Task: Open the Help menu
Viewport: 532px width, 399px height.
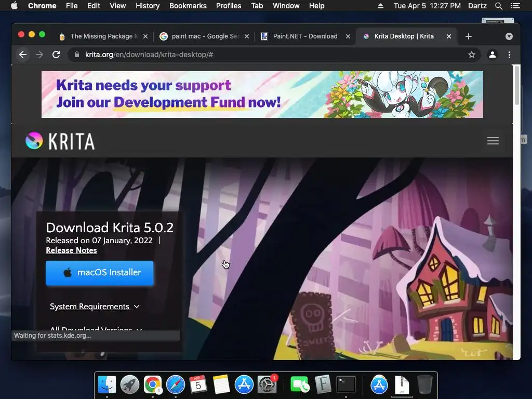Action: point(316,6)
